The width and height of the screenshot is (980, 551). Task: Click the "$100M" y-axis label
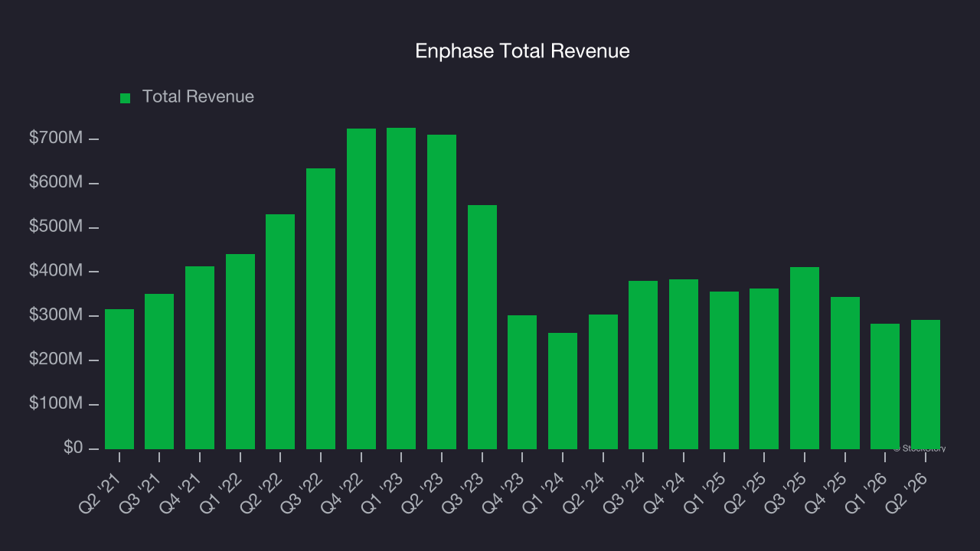(x=56, y=403)
